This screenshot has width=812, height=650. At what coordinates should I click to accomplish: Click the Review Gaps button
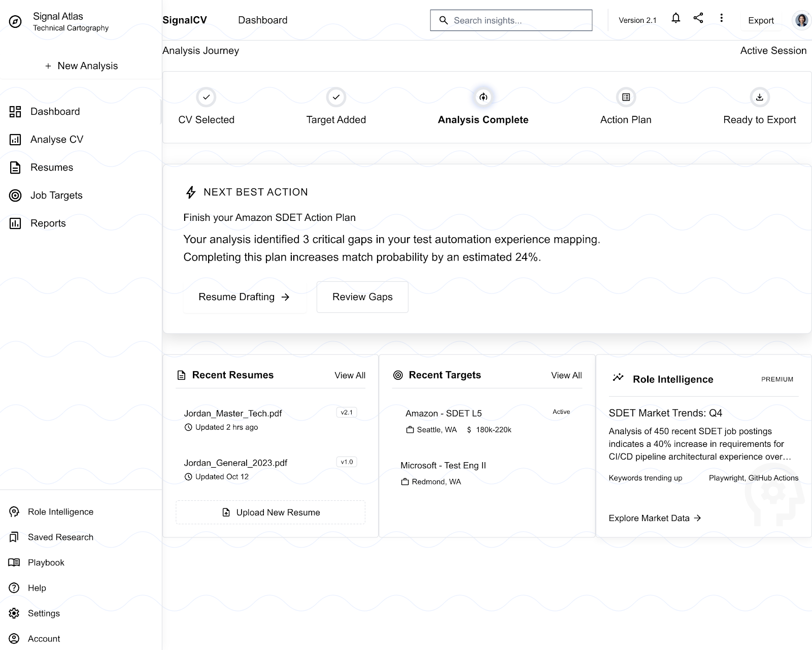click(x=362, y=297)
